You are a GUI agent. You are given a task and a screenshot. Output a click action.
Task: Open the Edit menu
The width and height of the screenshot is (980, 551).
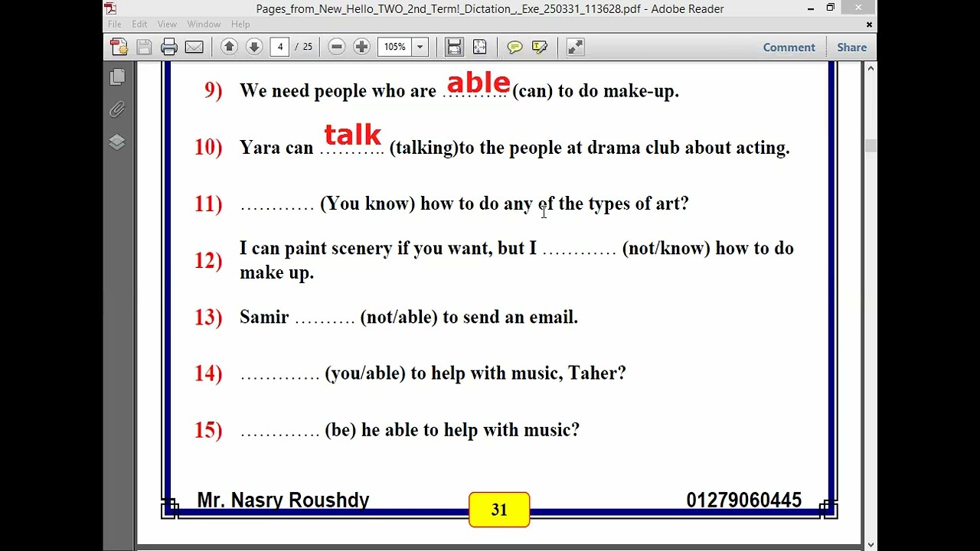pyautogui.click(x=139, y=24)
